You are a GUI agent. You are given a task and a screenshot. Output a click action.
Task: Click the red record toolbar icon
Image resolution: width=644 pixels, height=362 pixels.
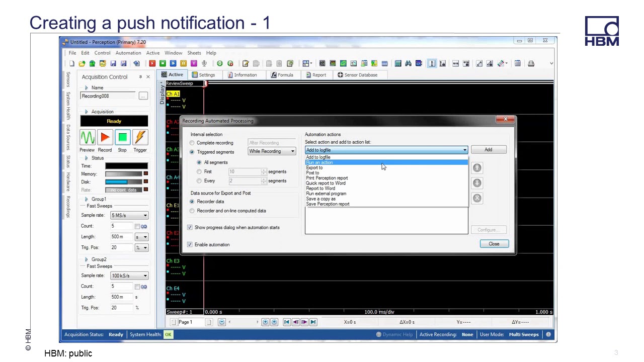tap(152, 63)
